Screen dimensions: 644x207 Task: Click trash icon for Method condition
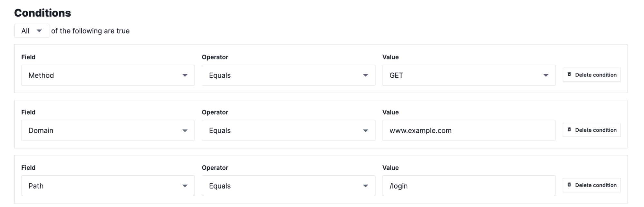(x=569, y=74)
